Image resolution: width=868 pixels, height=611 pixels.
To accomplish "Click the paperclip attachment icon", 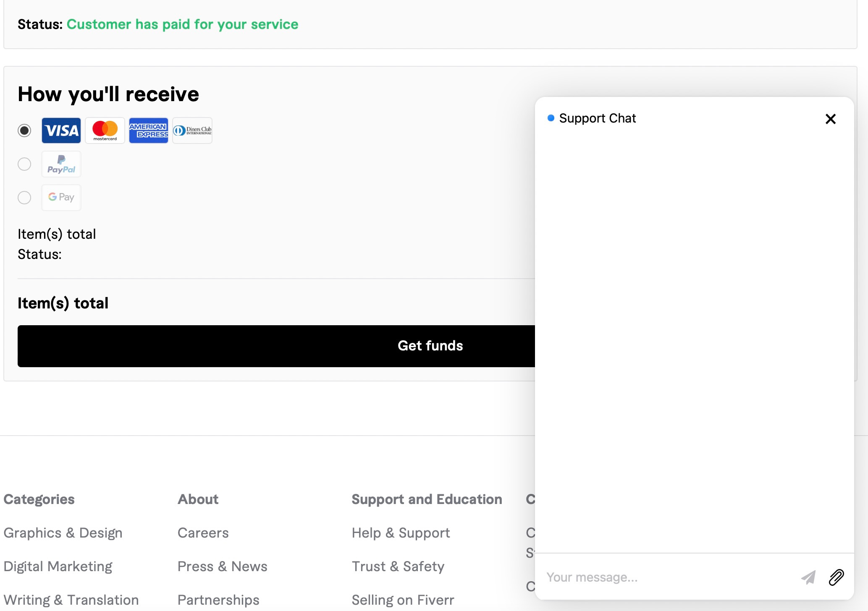I will point(836,577).
